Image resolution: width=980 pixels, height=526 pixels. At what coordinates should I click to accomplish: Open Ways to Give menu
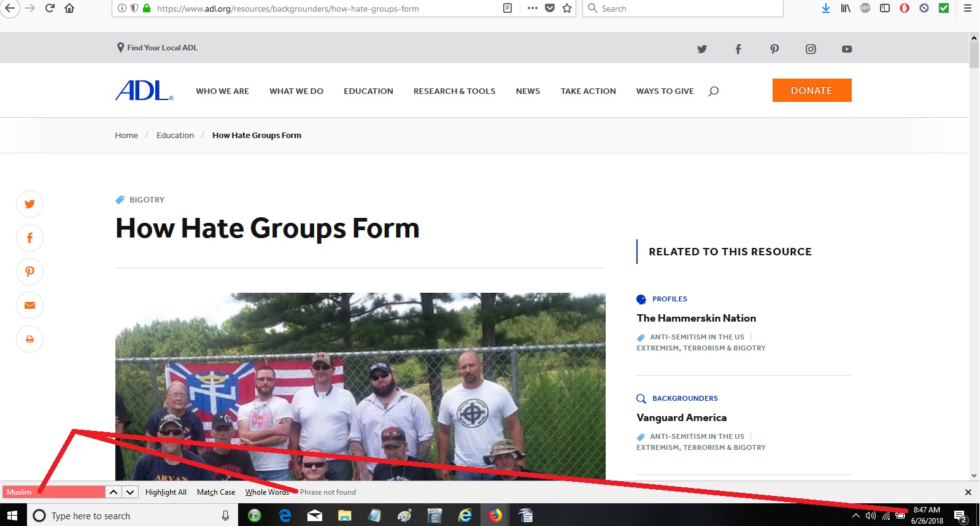[665, 91]
